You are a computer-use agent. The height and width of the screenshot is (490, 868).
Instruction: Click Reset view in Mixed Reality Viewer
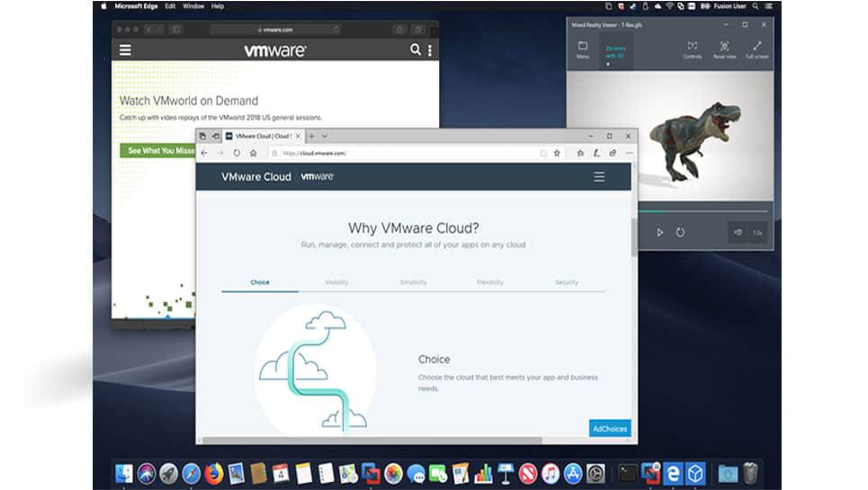click(x=724, y=49)
